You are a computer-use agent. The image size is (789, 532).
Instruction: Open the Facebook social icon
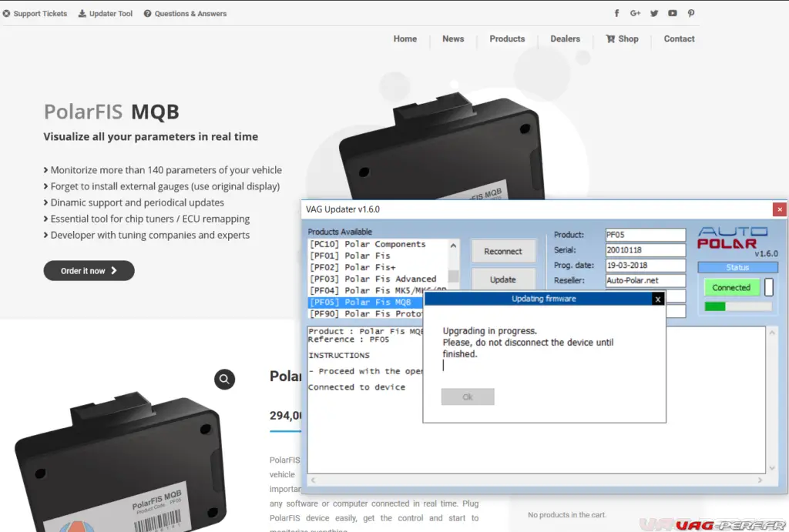pyautogui.click(x=616, y=14)
